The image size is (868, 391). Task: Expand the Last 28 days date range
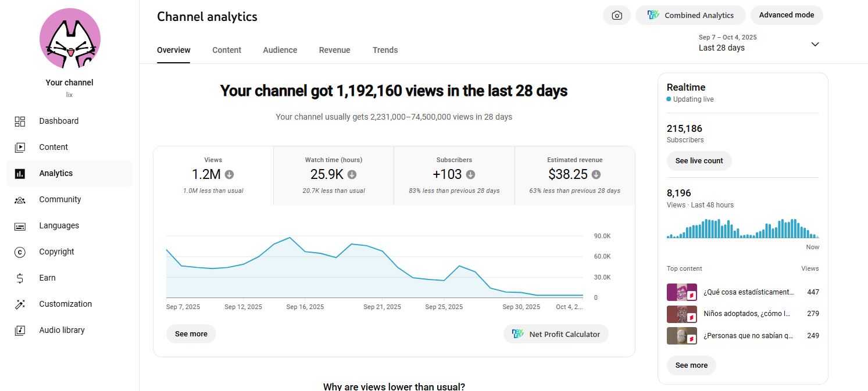[815, 44]
